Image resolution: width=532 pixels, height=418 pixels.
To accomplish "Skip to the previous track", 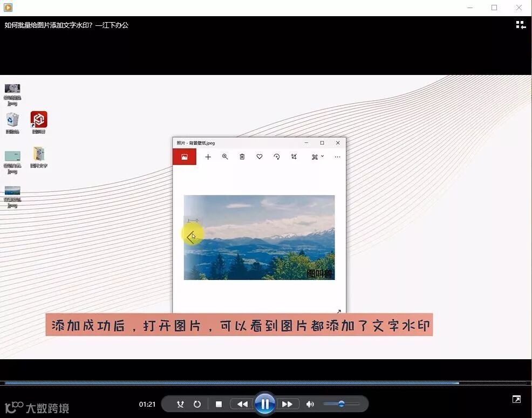I will point(242,404).
